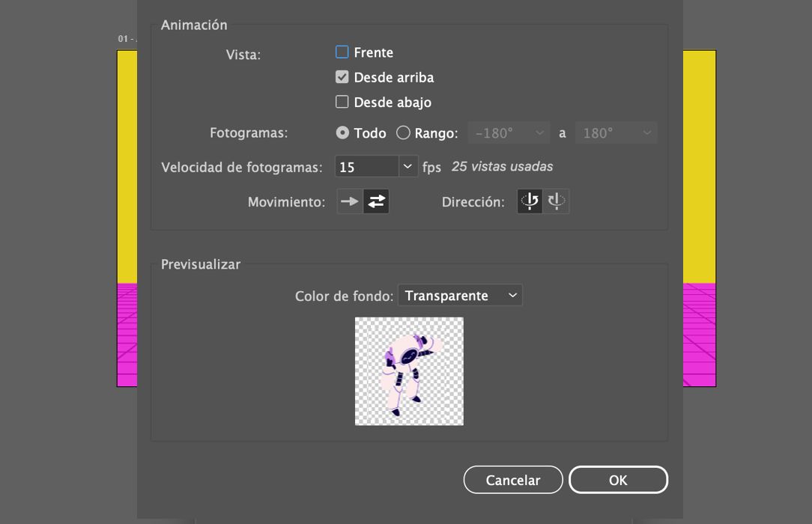Select the ping-pong Movimiento icon
The width and height of the screenshot is (812, 524).
(377, 201)
